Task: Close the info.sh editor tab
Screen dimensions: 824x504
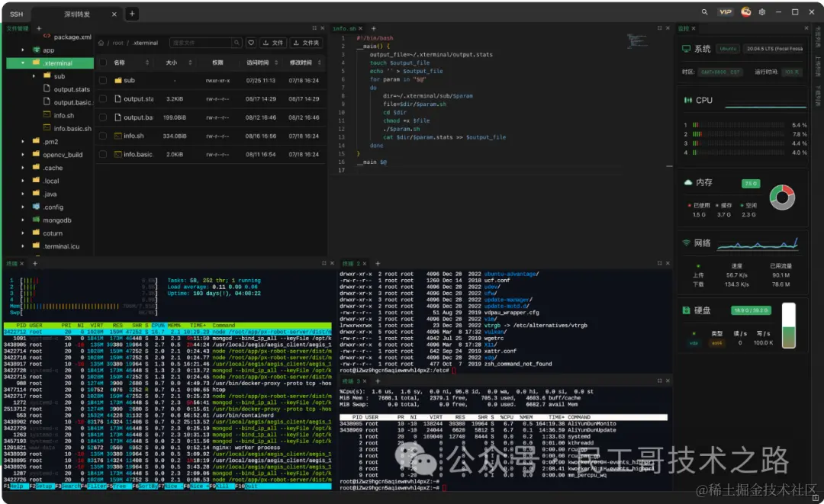Action: coord(360,28)
